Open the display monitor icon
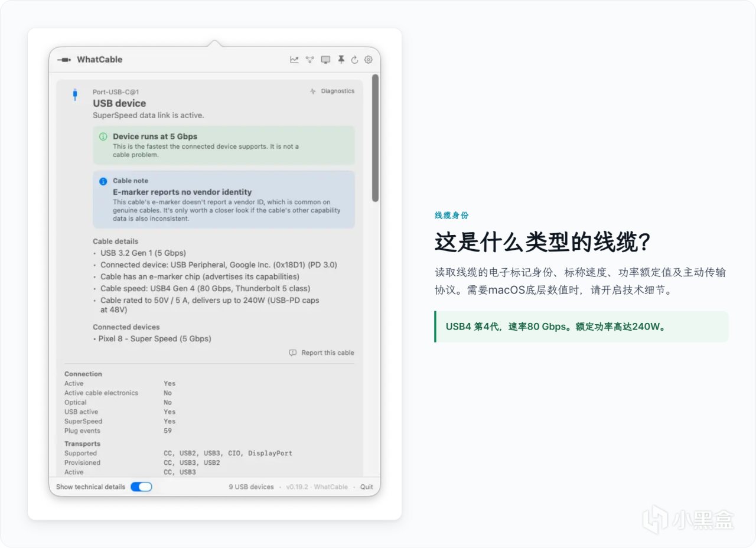 325,60
